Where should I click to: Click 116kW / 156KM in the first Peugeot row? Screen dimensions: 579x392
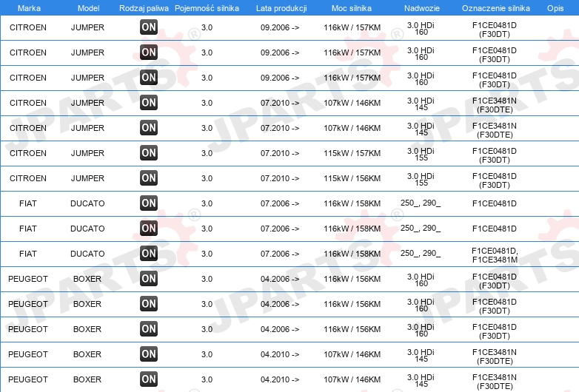pyautogui.click(x=352, y=279)
